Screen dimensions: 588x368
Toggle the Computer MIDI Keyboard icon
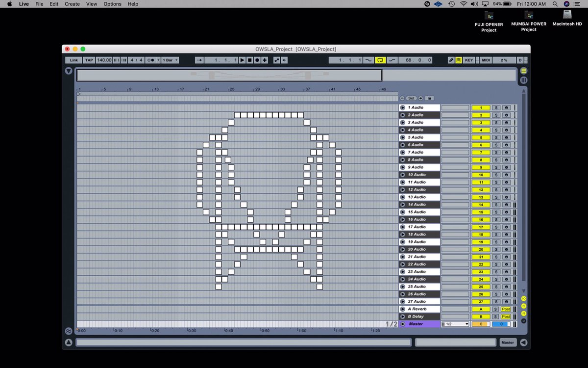(x=459, y=60)
